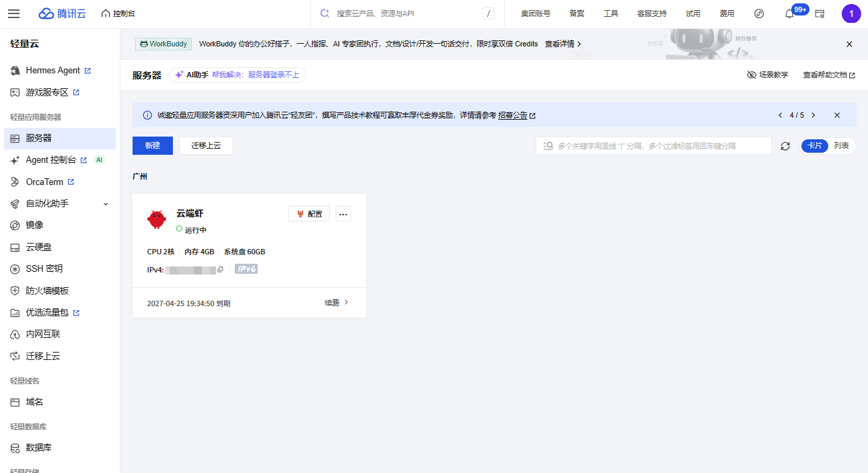Click the 配置 button on server card
Viewport: 868px width, 473px height.
[309, 214]
